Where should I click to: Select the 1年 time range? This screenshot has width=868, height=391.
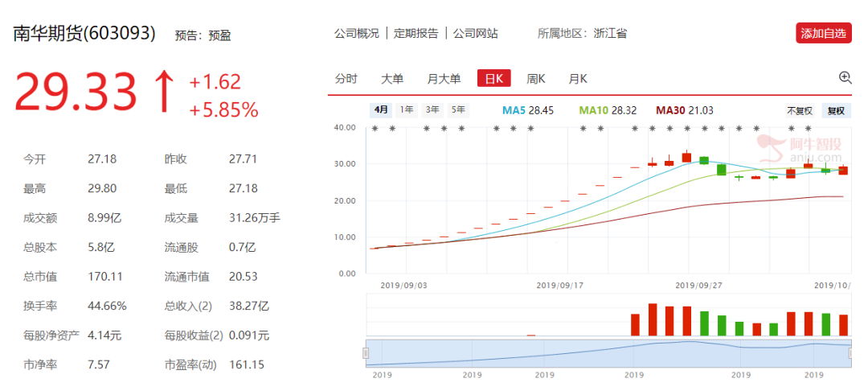(x=407, y=110)
